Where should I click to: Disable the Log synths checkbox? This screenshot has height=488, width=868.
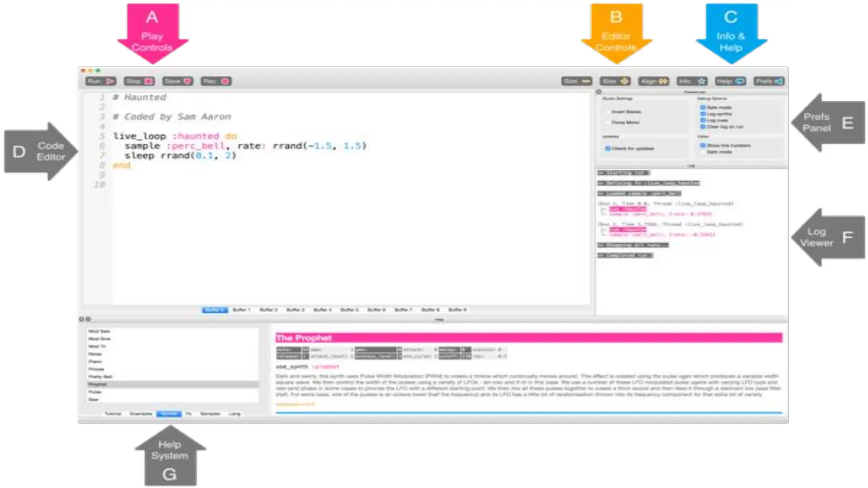703,114
